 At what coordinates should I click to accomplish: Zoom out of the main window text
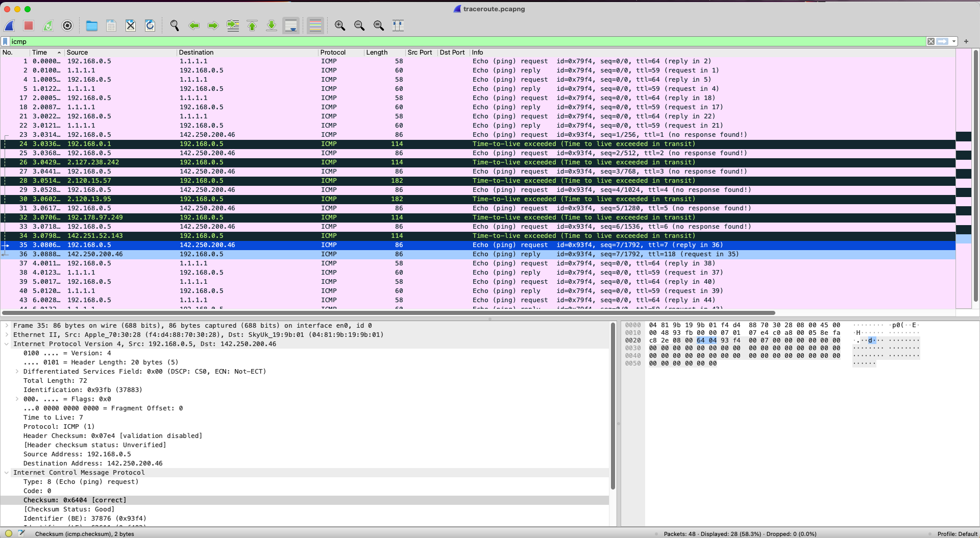359,26
